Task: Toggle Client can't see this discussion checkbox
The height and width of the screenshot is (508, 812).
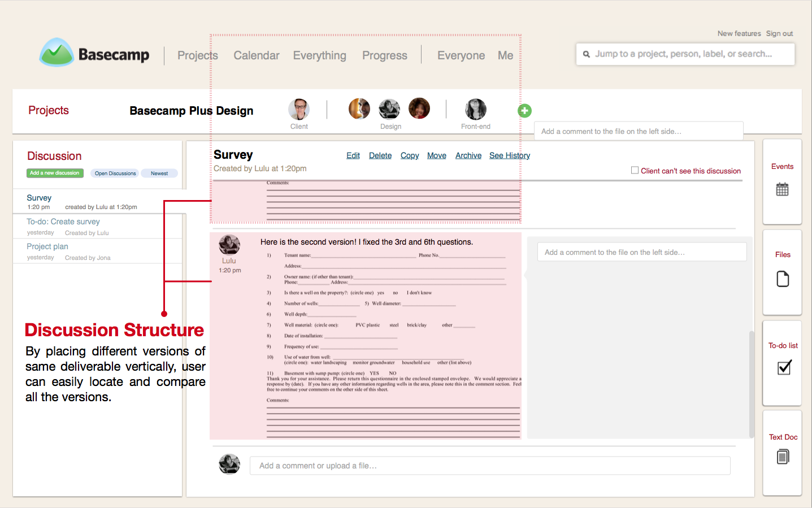Action: click(x=635, y=170)
